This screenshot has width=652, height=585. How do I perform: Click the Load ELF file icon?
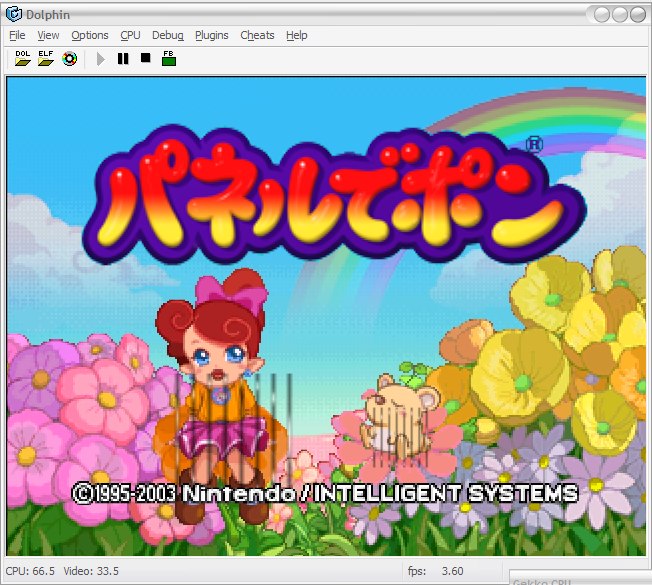46,59
